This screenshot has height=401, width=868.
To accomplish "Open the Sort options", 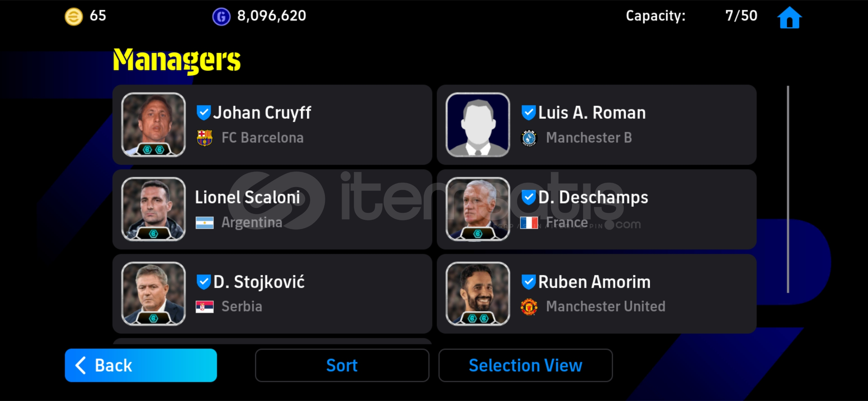I will pos(342,365).
